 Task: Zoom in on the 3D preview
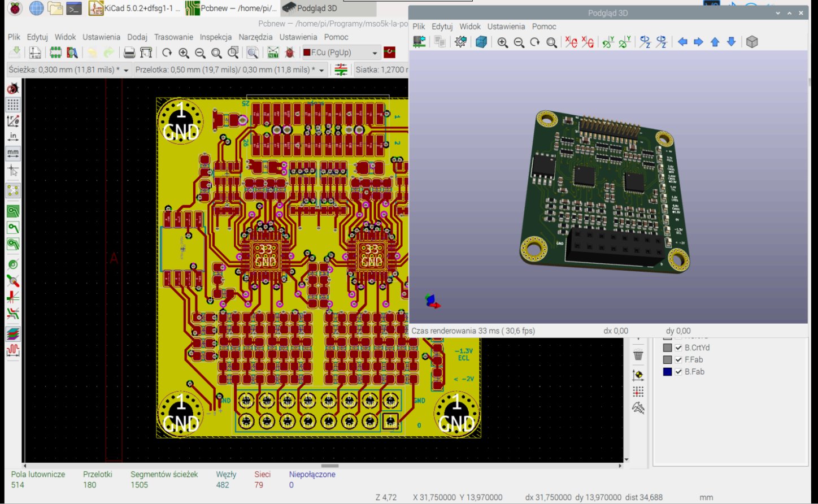tap(502, 42)
